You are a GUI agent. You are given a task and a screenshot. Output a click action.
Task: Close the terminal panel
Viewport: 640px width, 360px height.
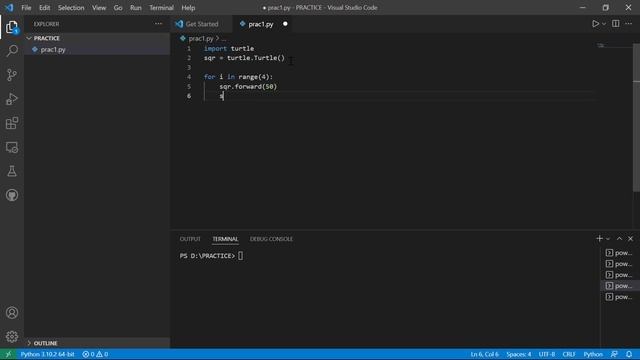pyautogui.click(x=631, y=238)
